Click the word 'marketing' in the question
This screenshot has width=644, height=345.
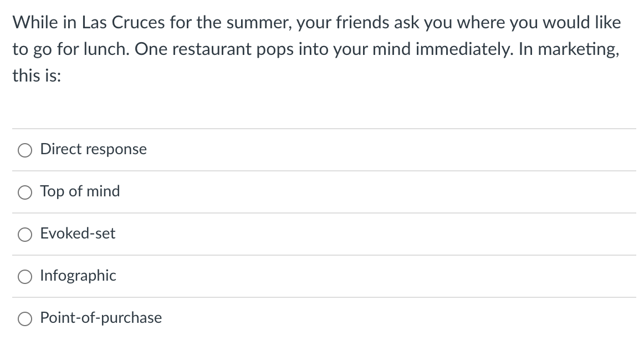tap(577, 49)
